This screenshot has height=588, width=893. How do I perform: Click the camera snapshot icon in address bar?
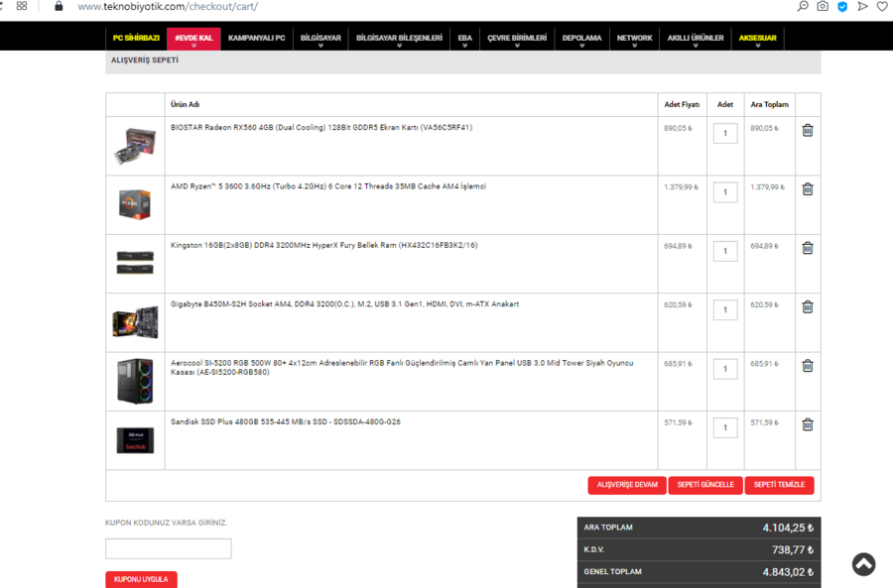point(823,6)
